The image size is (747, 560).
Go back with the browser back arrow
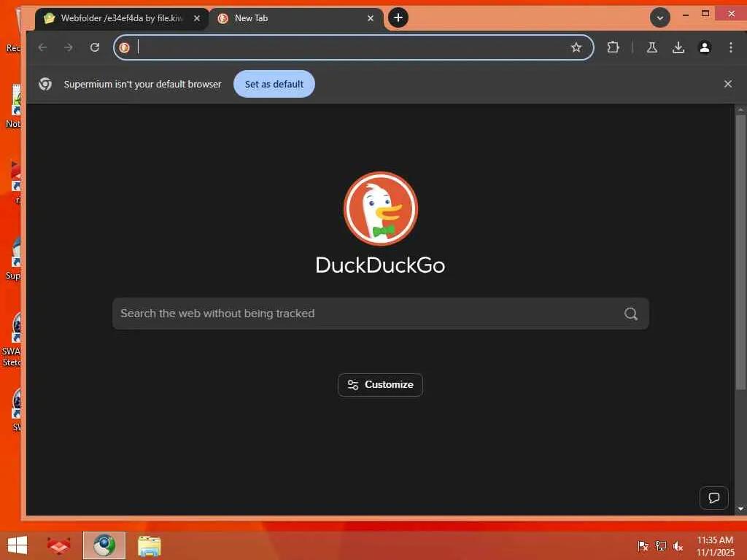[x=42, y=47]
